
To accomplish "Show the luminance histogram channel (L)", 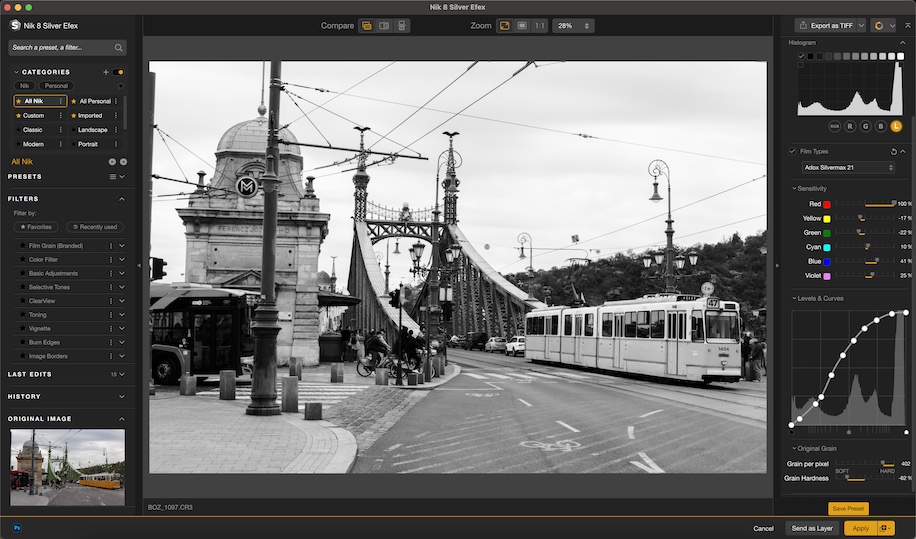I will click(895, 126).
